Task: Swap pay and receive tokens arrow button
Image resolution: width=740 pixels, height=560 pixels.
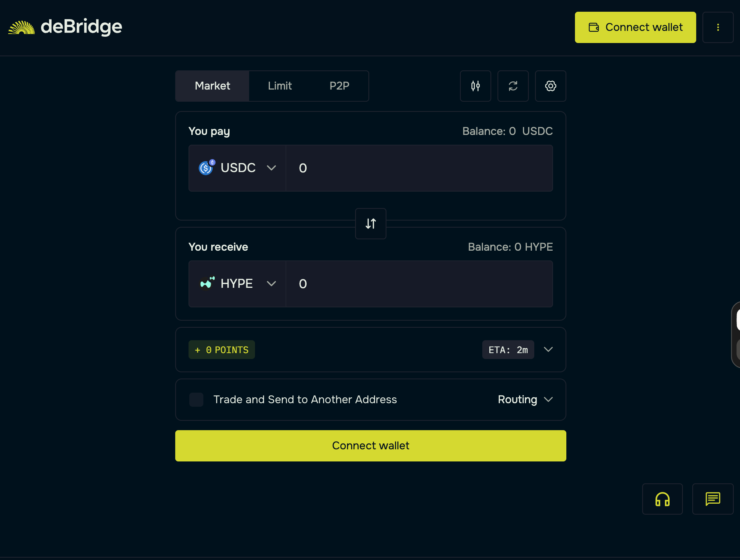Action: 370,224
